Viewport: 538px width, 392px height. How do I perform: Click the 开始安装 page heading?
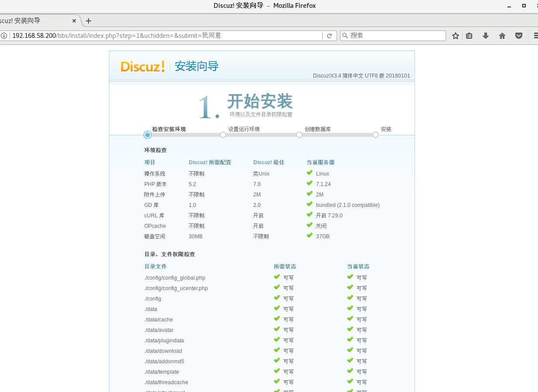tap(260, 101)
